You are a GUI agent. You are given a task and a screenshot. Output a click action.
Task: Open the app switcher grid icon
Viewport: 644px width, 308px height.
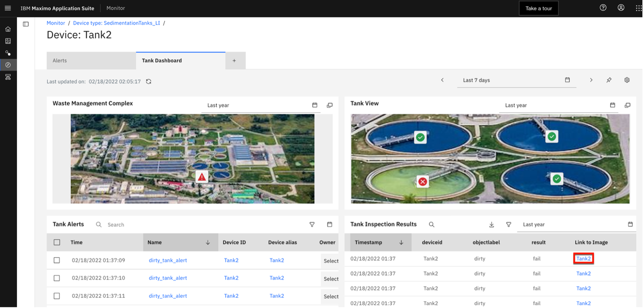tap(639, 8)
